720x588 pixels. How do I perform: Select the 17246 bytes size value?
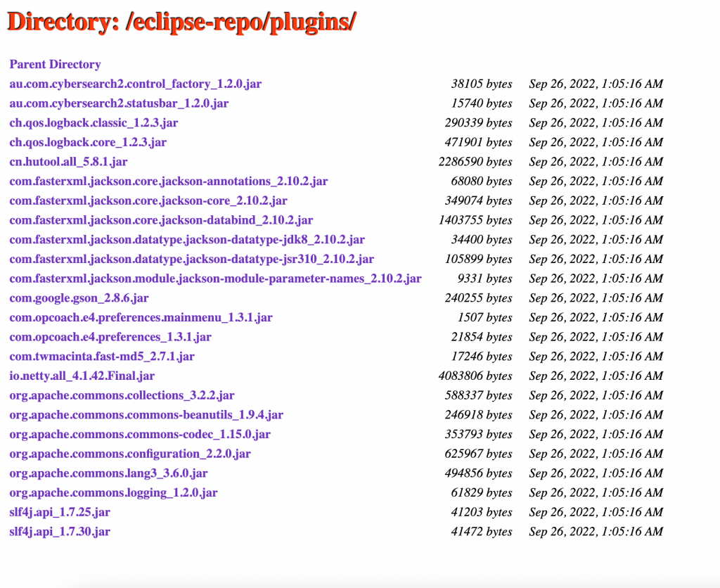pyautogui.click(x=482, y=357)
